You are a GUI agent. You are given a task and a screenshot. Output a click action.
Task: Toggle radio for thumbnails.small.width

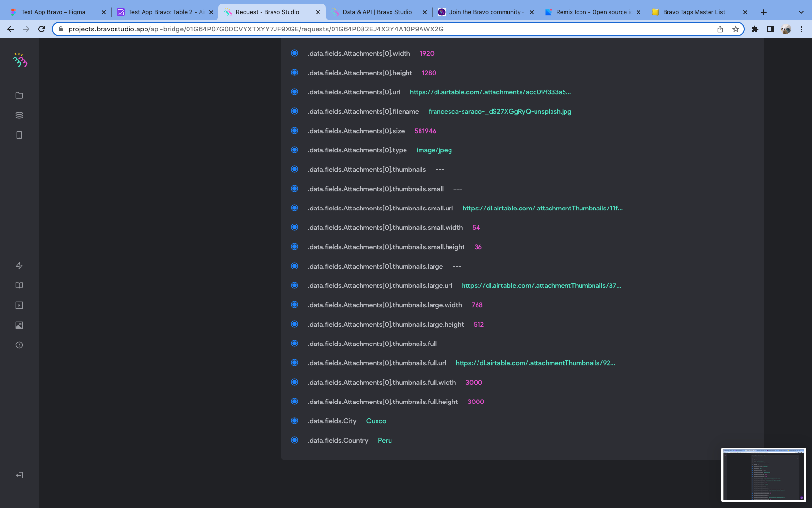(294, 227)
